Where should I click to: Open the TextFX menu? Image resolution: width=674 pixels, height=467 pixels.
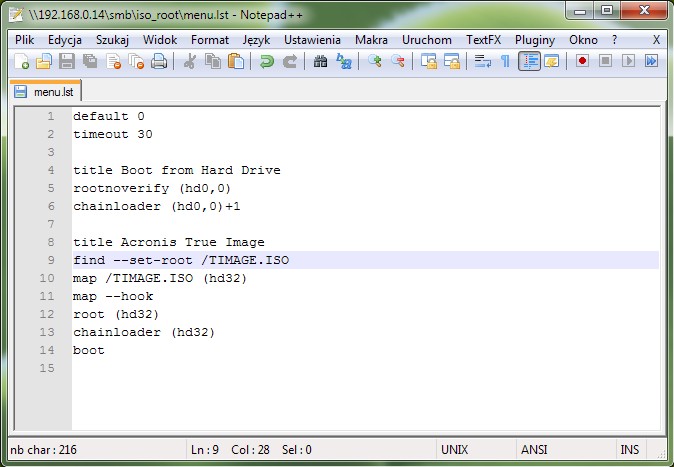[x=484, y=40]
